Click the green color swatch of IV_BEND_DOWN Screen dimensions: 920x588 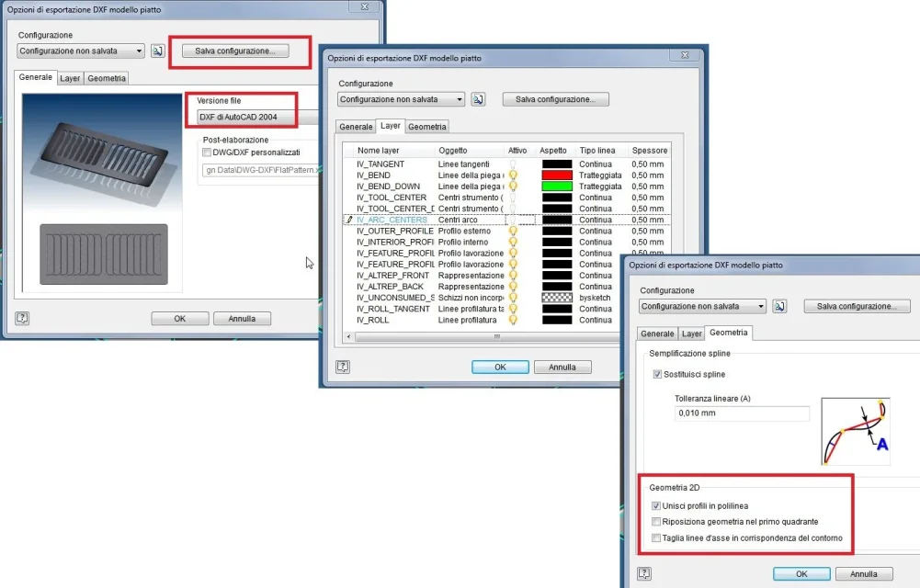click(x=557, y=187)
